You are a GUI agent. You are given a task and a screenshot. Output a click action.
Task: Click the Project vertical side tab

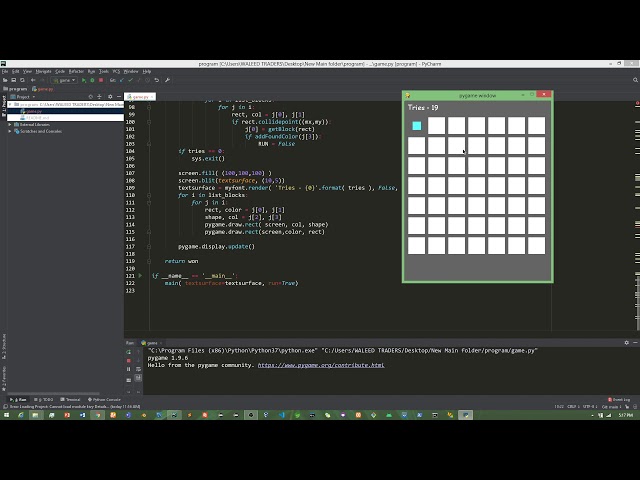[4, 106]
